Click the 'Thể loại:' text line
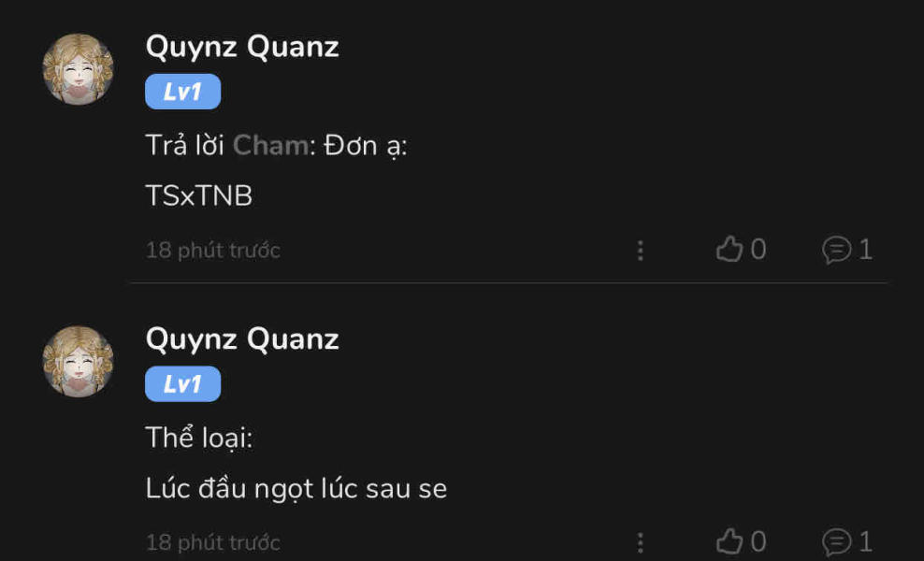Viewport: 924px width, 561px height. 199,438
